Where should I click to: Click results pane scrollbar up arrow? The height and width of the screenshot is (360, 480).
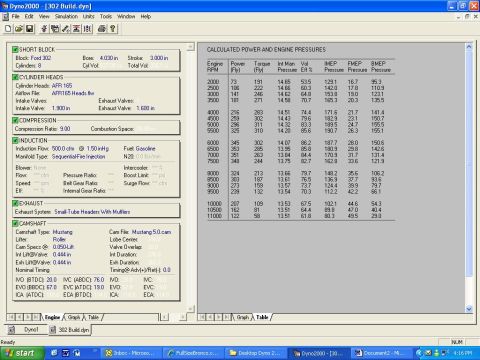point(469,47)
